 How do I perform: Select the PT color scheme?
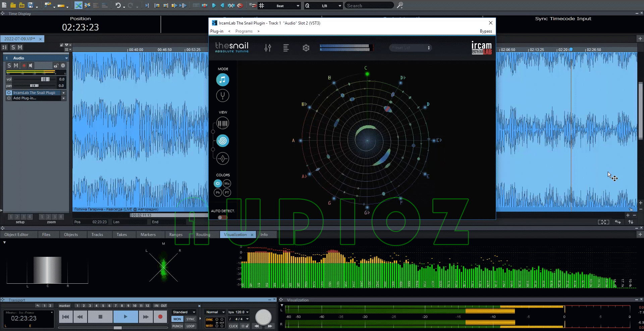point(227,192)
